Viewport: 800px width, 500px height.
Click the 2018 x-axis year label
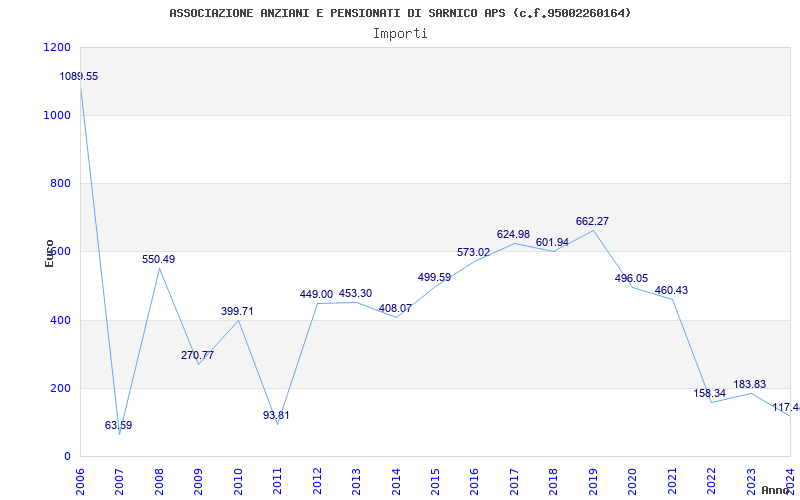[x=554, y=482]
